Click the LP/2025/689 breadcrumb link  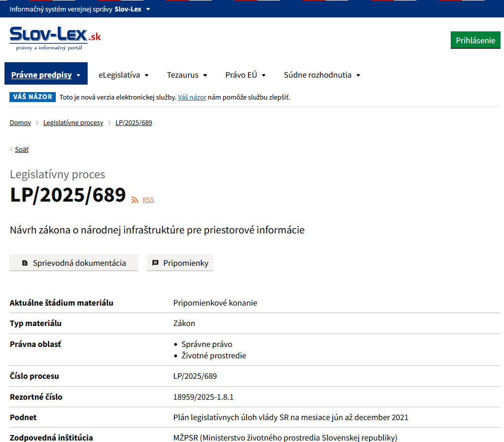pos(133,122)
